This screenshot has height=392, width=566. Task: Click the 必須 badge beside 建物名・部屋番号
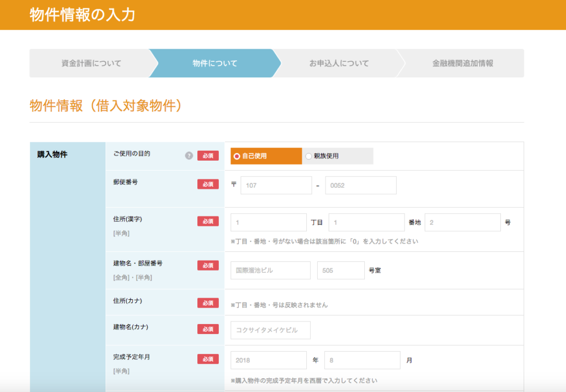208,265
